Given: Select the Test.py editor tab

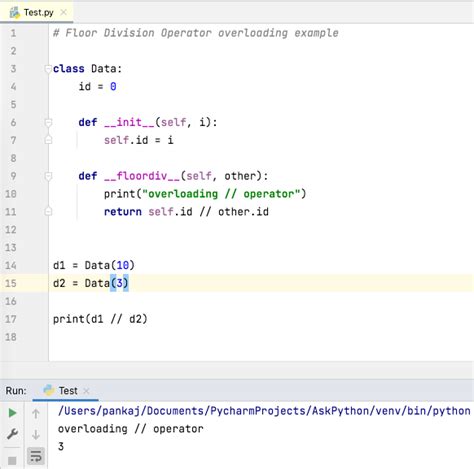Looking at the screenshot, I should click(x=37, y=13).
